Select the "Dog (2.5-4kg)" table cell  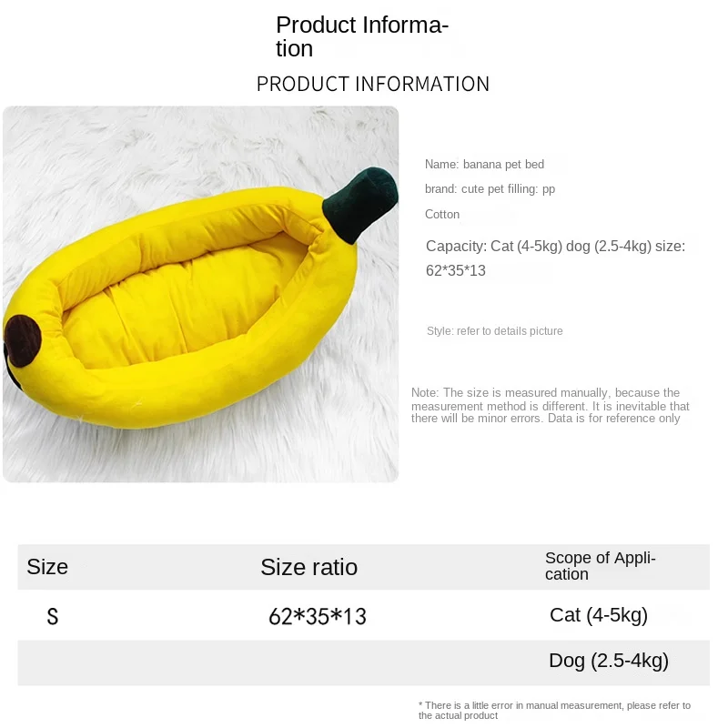(x=608, y=661)
